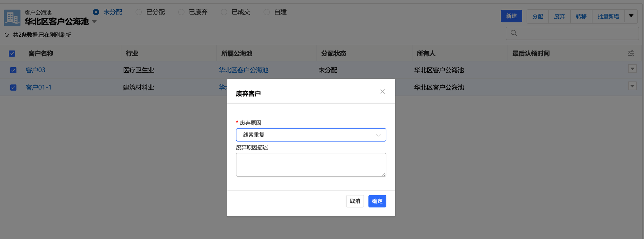The width and height of the screenshot is (644, 239).
Task: Close the 废弃客户 dialog
Action: pos(382,92)
